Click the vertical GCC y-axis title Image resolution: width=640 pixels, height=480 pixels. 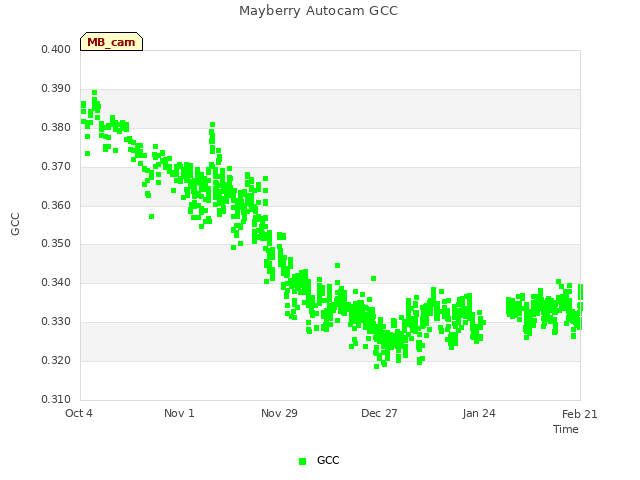click(15, 224)
